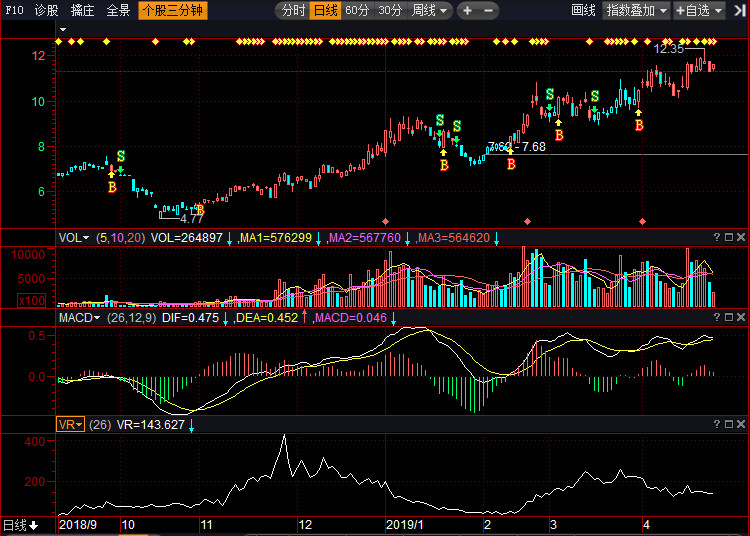Click the zoom out minus button
750x536 pixels.
[x=488, y=11]
